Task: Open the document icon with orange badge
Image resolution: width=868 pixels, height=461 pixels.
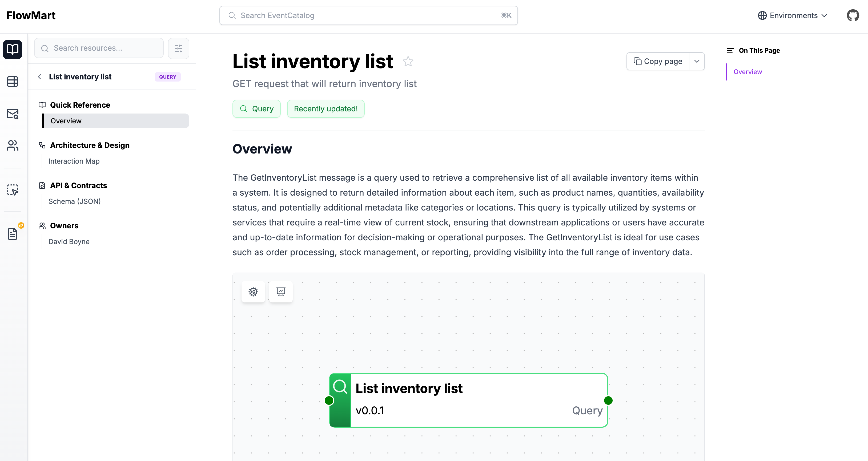Action: [13, 234]
